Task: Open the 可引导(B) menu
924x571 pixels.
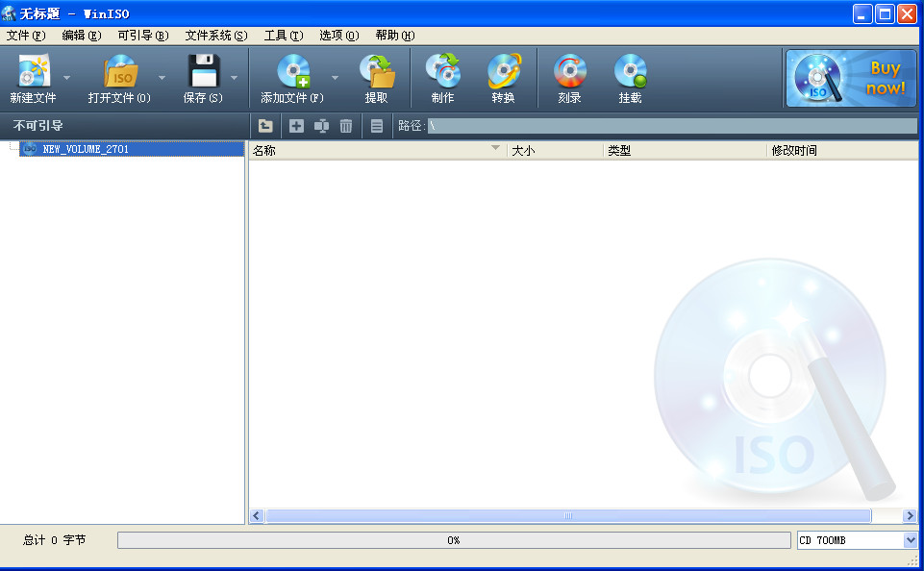Action: [143, 36]
